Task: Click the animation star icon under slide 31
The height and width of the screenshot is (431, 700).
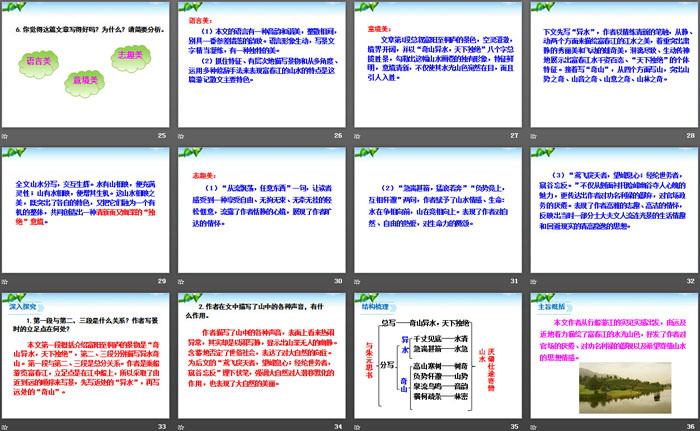Action: tap(356, 281)
